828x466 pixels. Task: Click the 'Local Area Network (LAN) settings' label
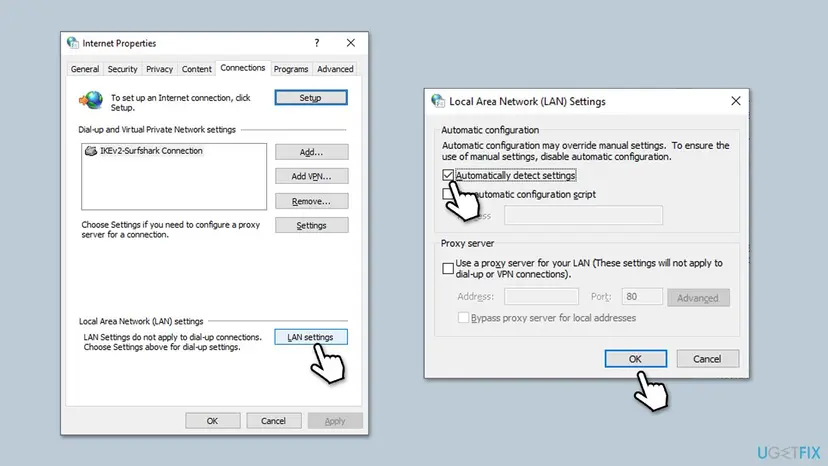coord(141,321)
